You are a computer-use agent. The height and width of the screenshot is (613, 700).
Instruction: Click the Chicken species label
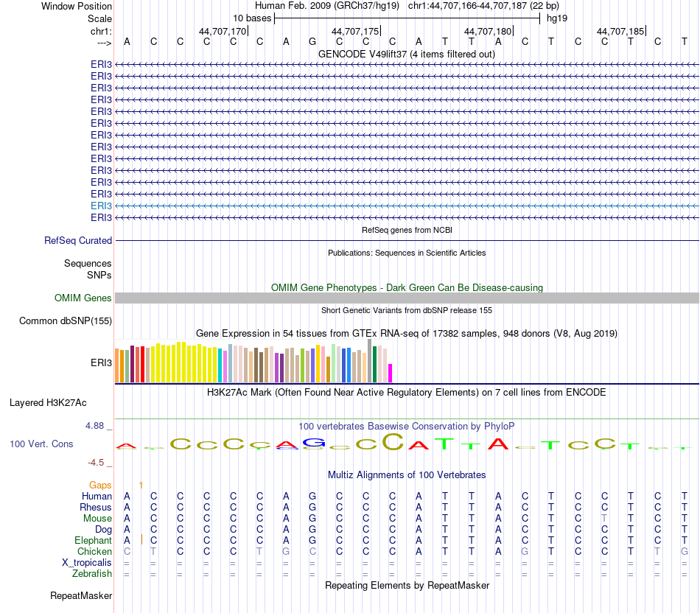94,551
